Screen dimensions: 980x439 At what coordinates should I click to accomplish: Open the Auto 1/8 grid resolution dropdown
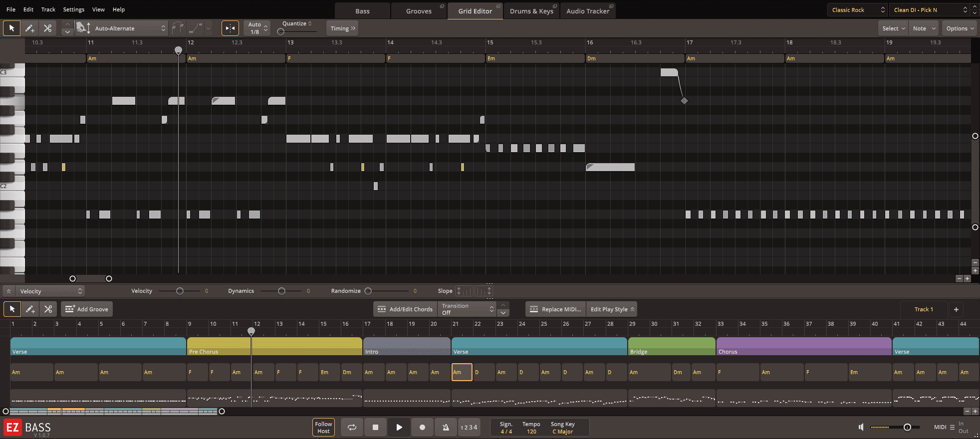click(x=258, y=28)
